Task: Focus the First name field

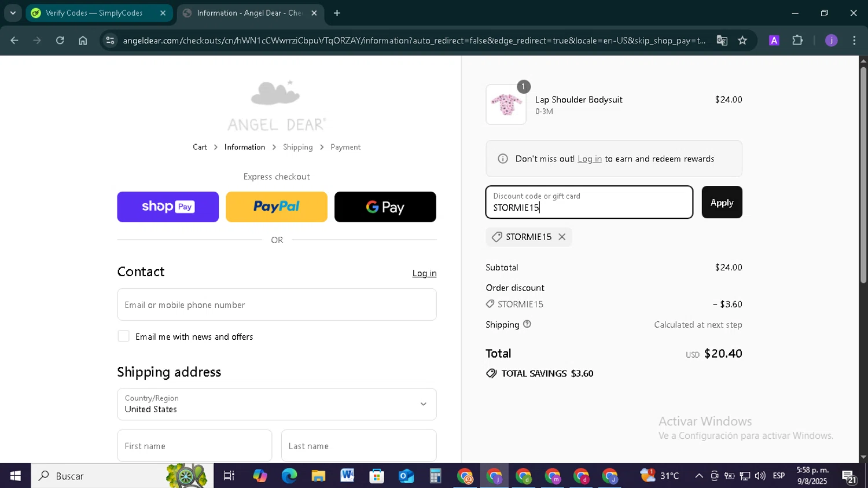Action: tap(194, 446)
